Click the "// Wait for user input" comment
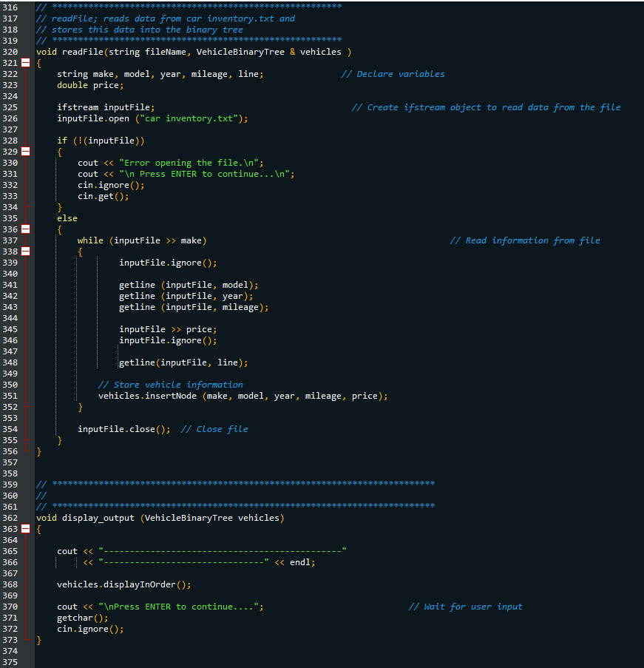Image resolution: width=644 pixels, height=668 pixels. 466,607
